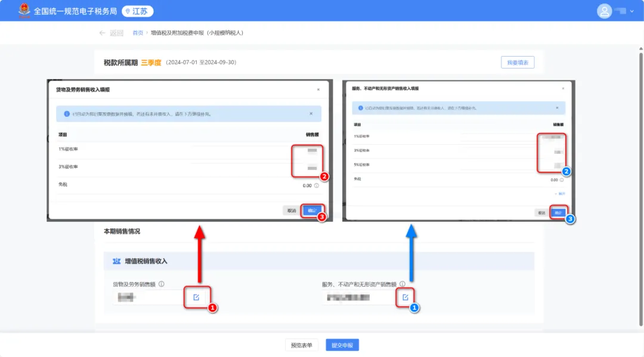Click 预览表单 button at bottom
Viewport: 644px width, 357px height.
coord(302,345)
